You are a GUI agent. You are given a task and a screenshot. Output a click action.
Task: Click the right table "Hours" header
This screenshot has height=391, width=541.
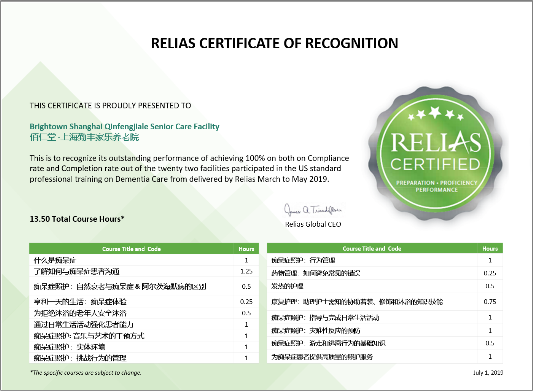[x=490, y=248]
